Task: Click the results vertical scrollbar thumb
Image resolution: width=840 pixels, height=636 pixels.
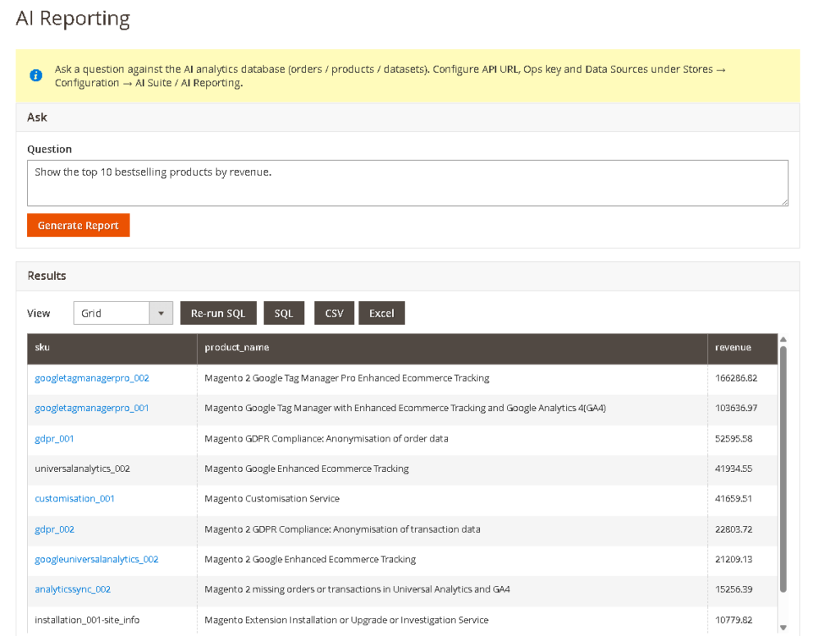Action: pyautogui.click(x=783, y=469)
